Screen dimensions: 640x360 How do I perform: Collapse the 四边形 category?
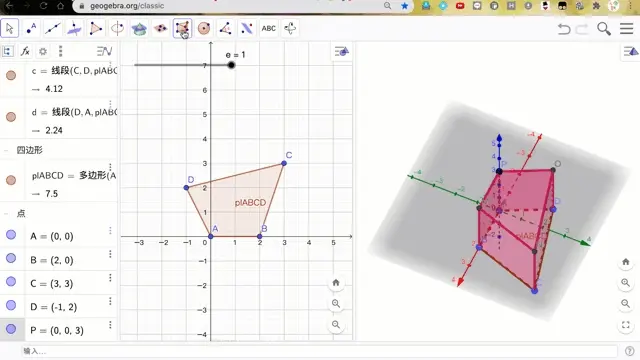[x=6, y=151]
